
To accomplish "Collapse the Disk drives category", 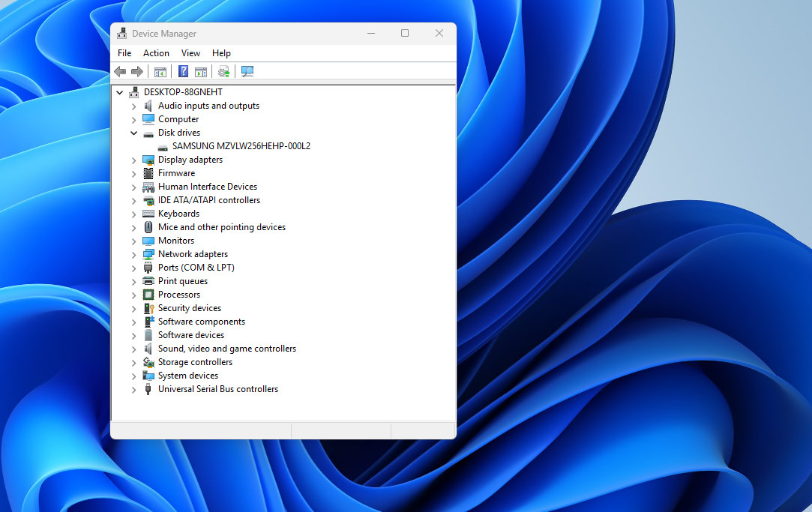I will tap(134, 133).
